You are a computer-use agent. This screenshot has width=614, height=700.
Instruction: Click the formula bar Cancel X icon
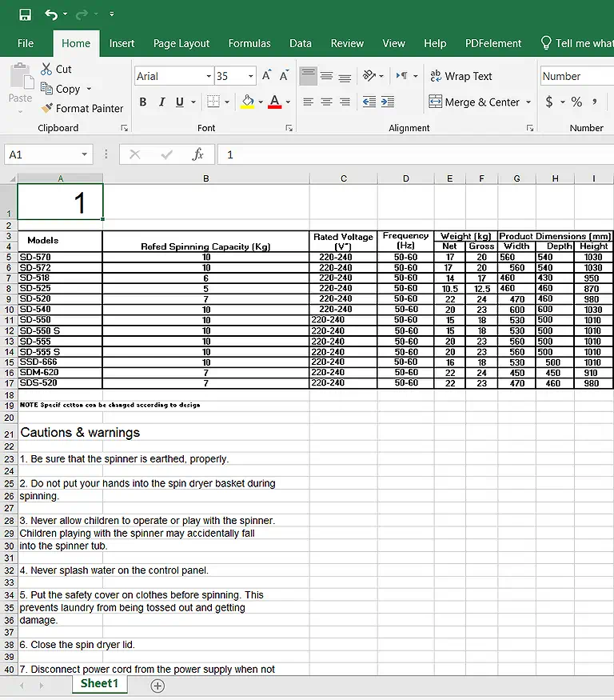(x=135, y=154)
